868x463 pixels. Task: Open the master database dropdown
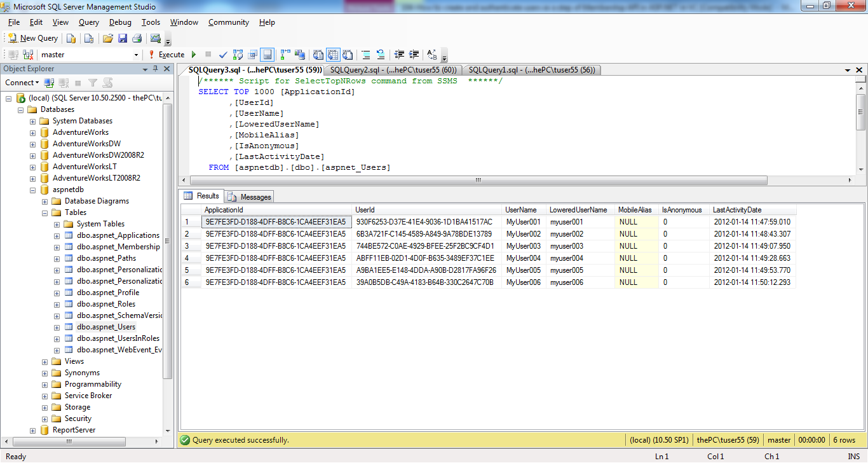135,55
